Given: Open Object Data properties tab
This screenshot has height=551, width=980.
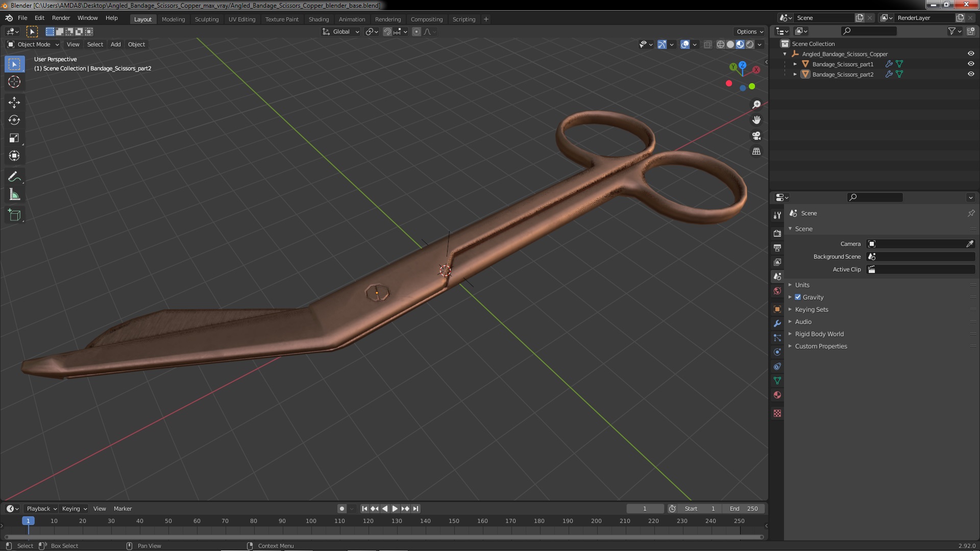Looking at the screenshot, I should pos(777,381).
